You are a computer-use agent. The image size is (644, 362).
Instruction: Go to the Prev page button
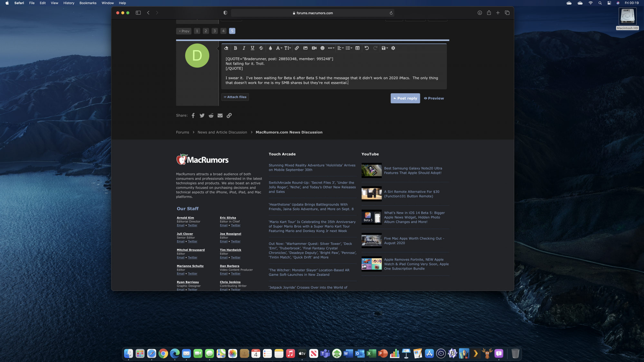(184, 31)
